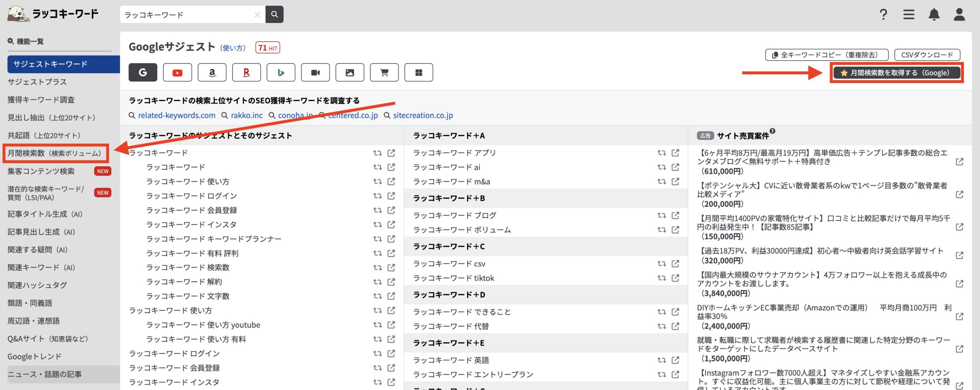Open 周辺語・連想語 in sidebar

33,321
